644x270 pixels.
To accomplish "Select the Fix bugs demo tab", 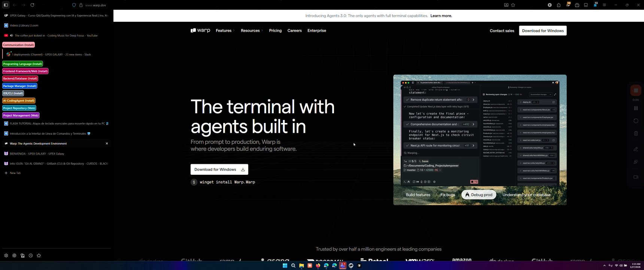I will (x=447, y=195).
